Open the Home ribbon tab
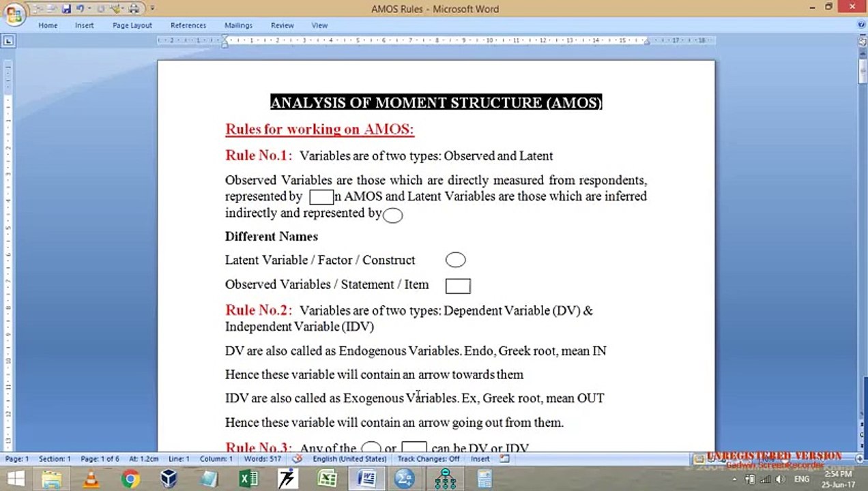The width and height of the screenshot is (868, 491). click(x=48, y=25)
